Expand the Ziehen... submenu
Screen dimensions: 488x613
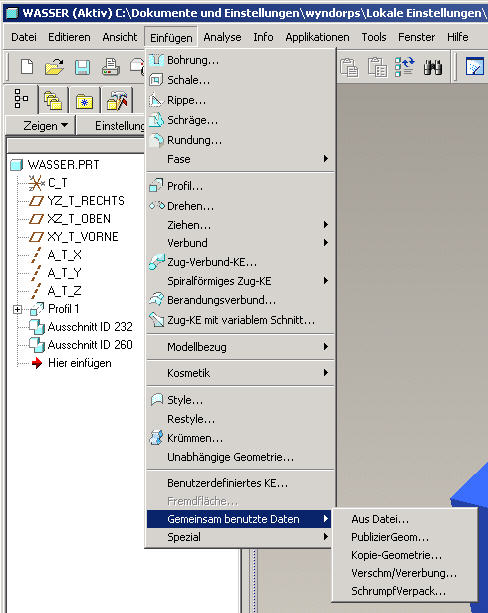pyautogui.click(x=240, y=225)
